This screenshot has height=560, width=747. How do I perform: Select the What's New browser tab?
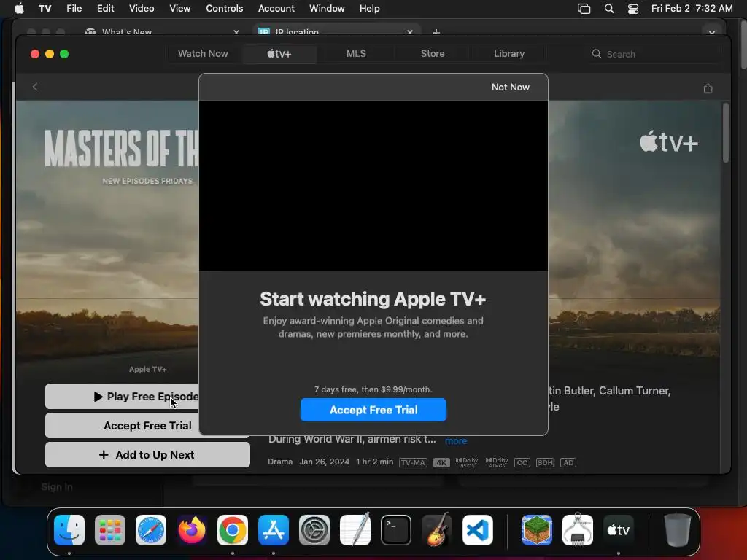[x=162, y=31]
